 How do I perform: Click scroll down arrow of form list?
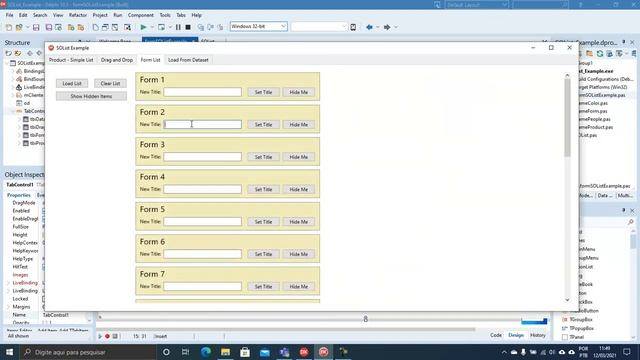[x=567, y=300]
